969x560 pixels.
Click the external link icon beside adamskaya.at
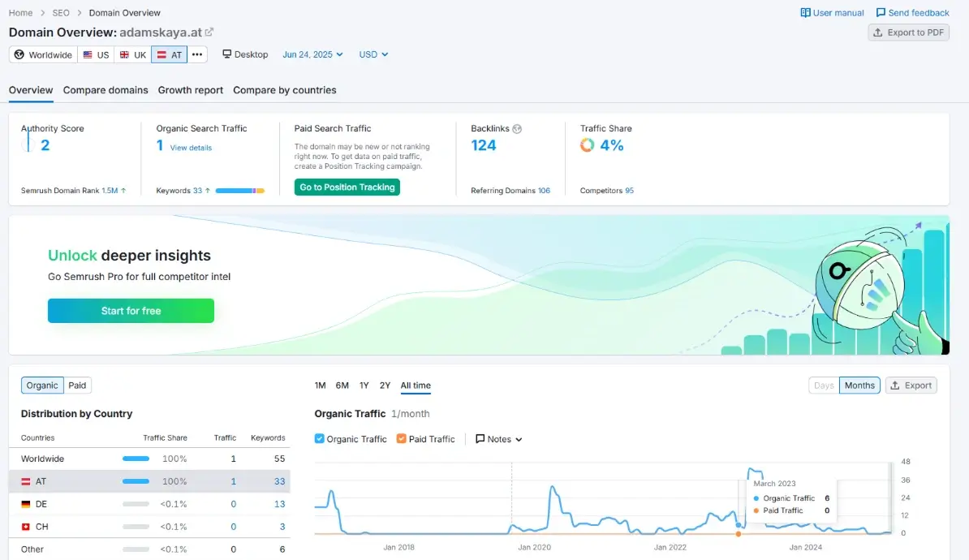coord(209,32)
